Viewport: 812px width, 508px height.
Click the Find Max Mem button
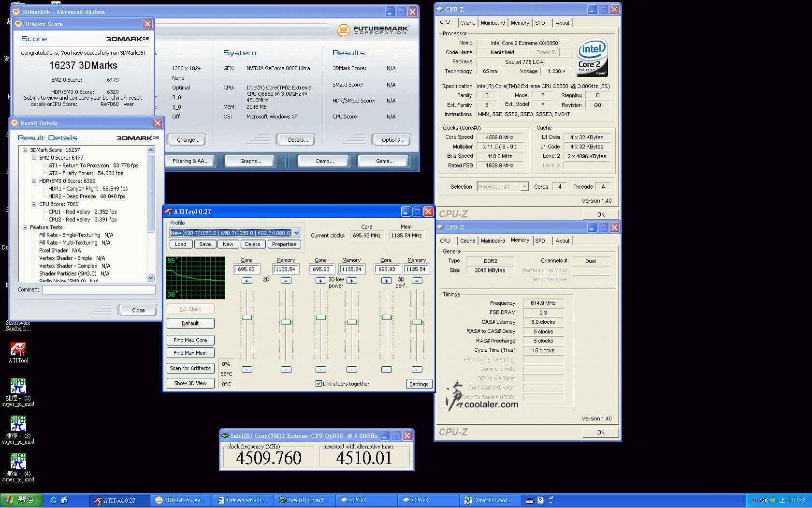pos(190,353)
